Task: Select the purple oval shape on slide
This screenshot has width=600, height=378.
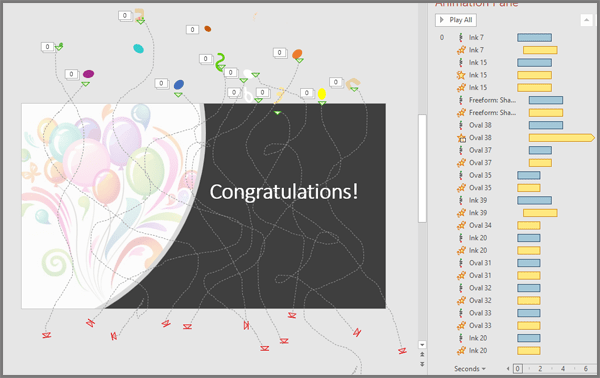Action: coord(88,73)
